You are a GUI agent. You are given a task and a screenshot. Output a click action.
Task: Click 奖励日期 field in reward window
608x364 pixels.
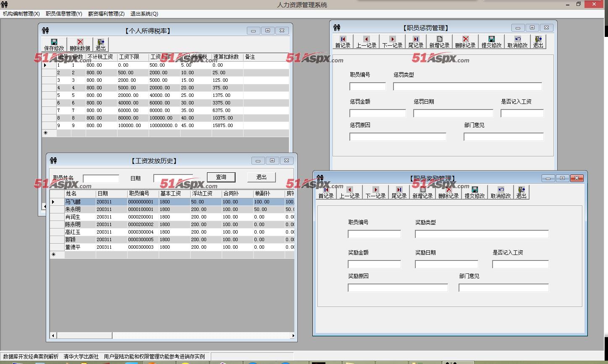[447, 264]
